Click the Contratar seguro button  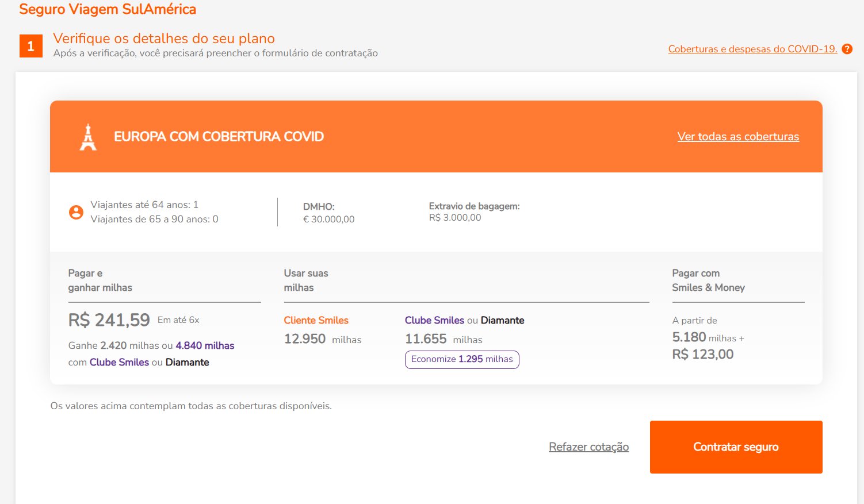tap(736, 447)
